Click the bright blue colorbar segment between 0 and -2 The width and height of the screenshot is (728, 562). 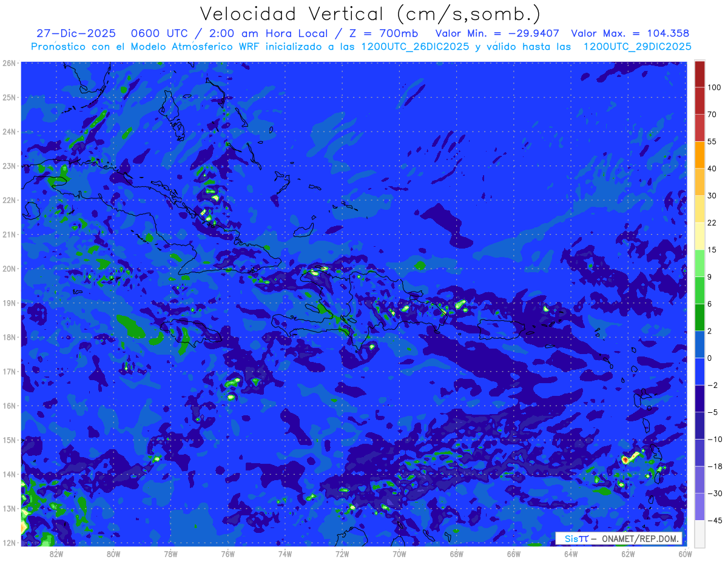[699, 372]
